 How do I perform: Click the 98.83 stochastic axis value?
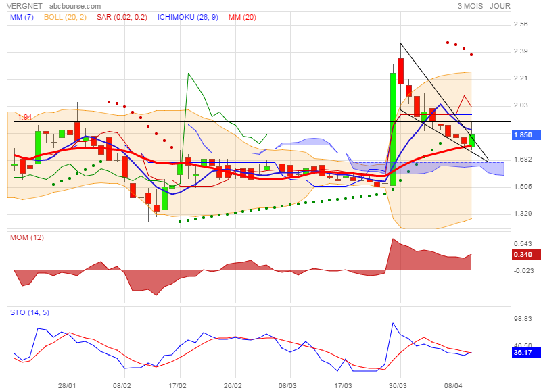[523, 319]
